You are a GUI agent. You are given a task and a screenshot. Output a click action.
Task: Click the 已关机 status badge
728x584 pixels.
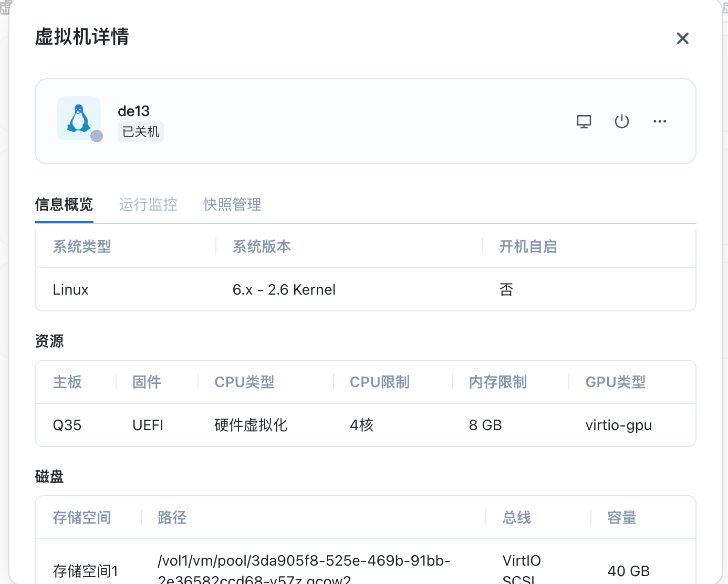click(x=141, y=132)
